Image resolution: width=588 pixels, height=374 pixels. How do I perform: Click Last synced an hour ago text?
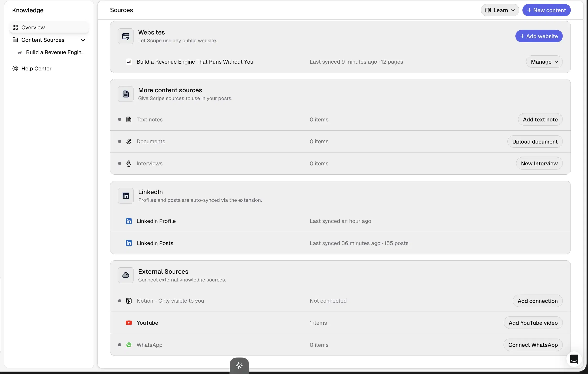pyautogui.click(x=340, y=221)
